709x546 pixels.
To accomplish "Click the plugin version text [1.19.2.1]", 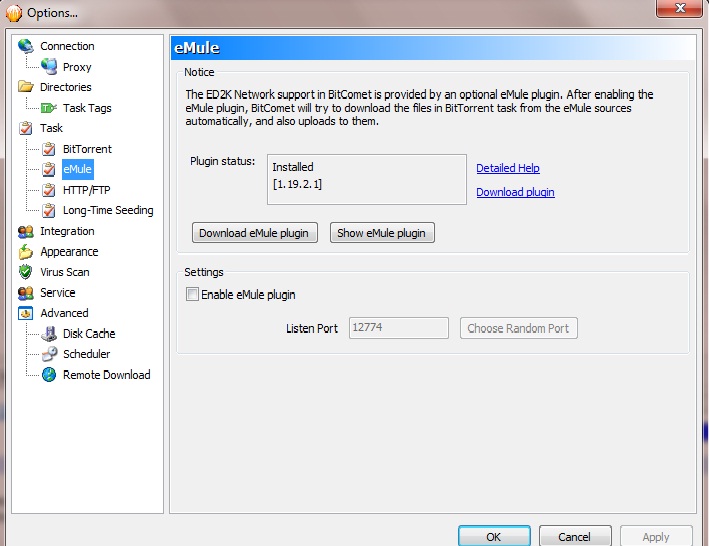I will tap(297, 184).
